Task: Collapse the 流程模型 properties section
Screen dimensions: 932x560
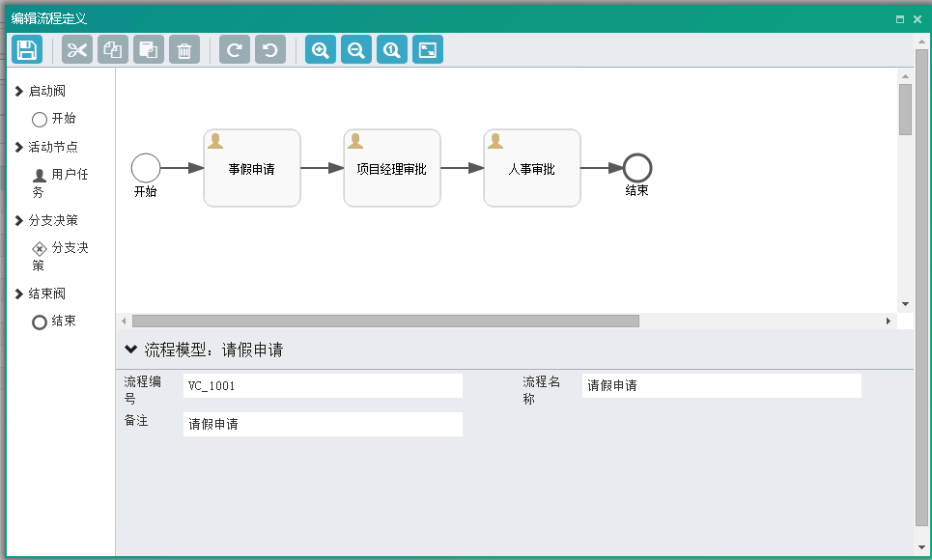Action: 130,350
